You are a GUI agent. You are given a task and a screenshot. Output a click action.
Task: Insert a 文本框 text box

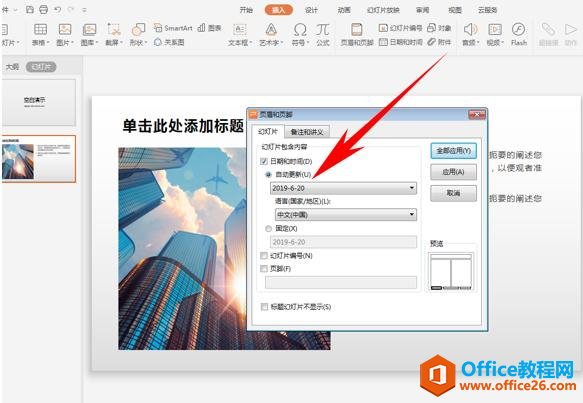coord(239,29)
